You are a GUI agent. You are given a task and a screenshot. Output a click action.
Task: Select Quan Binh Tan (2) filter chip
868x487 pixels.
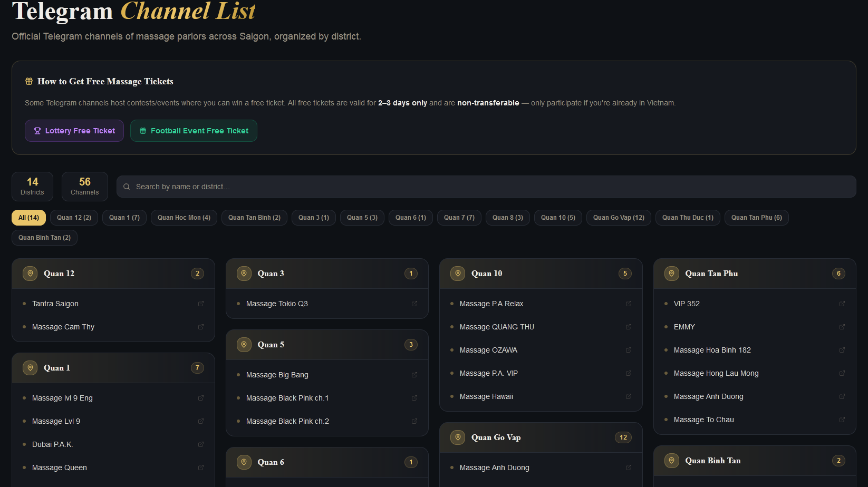(x=44, y=238)
